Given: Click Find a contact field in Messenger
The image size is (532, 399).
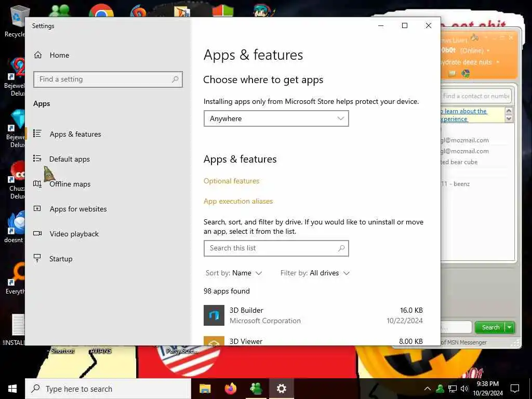Looking at the screenshot, I should click(476, 96).
